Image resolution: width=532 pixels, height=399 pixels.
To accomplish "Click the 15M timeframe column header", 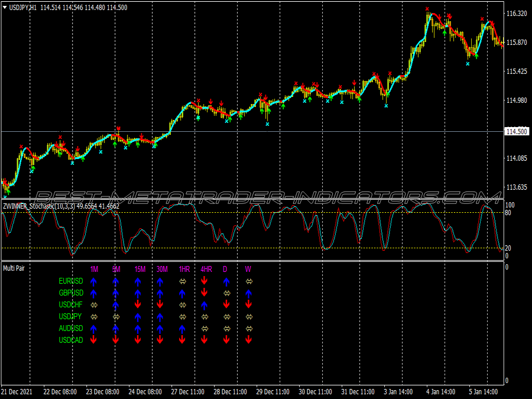I will coord(140,269).
